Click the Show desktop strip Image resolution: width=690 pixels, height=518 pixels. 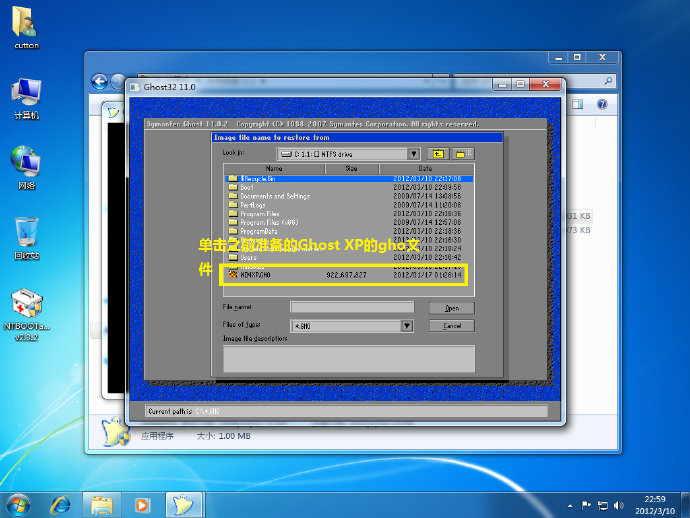point(686,505)
